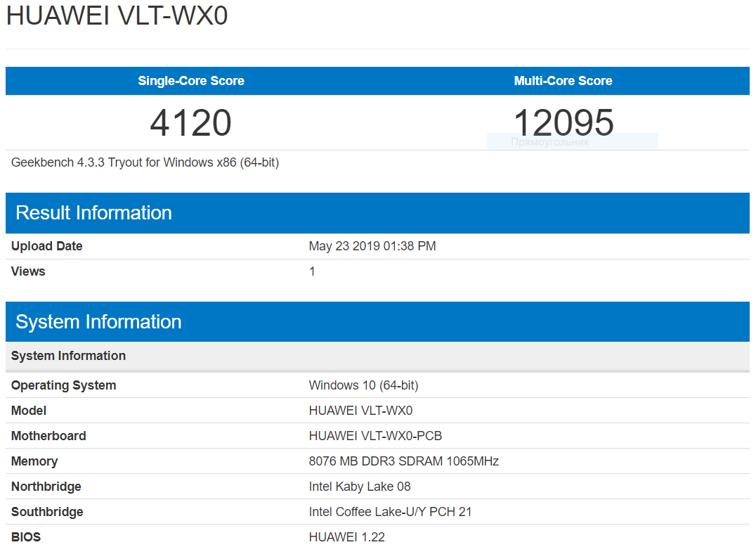The image size is (756, 559).
Task: Select the Multi-Core Score header
Action: tap(563, 81)
